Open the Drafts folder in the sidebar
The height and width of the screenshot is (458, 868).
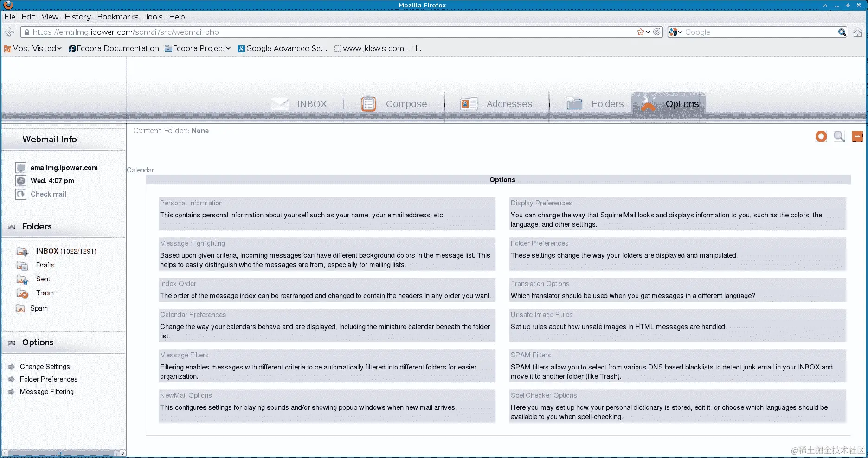(45, 265)
